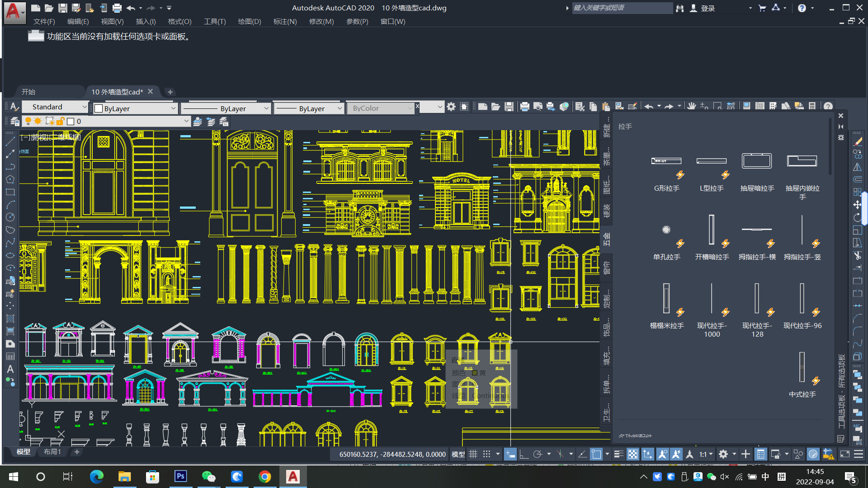This screenshot has height=488, width=868.
Task: Select the Move modify tool
Action: [857, 205]
